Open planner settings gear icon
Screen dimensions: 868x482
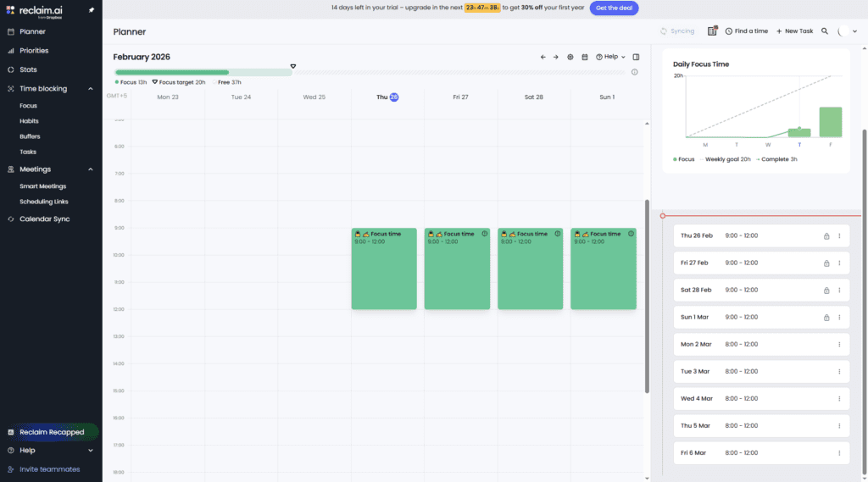[570, 57]
